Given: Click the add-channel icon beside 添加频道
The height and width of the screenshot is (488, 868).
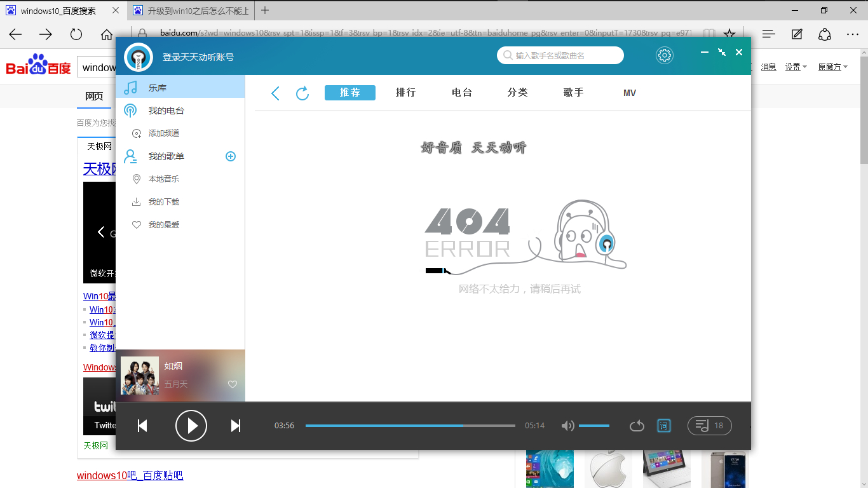Looking at the screenshot, I should pos(136,133).
